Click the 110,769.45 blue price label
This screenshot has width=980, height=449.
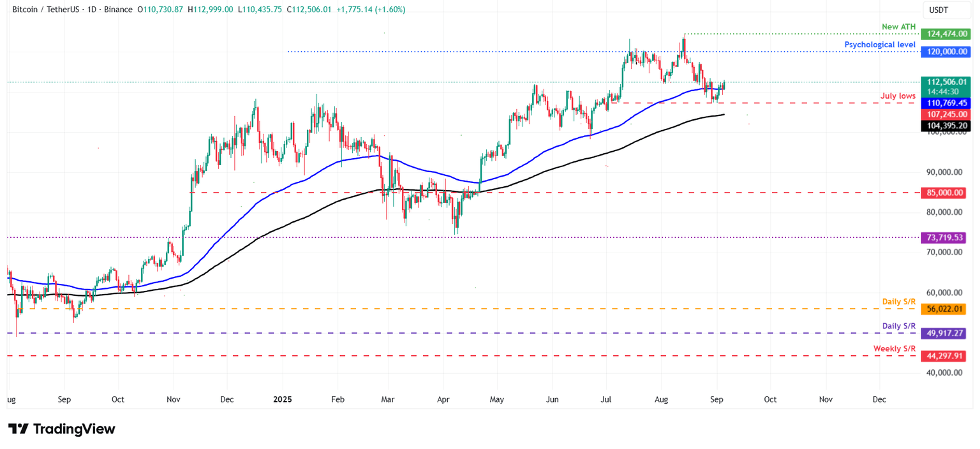tap(946, 103)
